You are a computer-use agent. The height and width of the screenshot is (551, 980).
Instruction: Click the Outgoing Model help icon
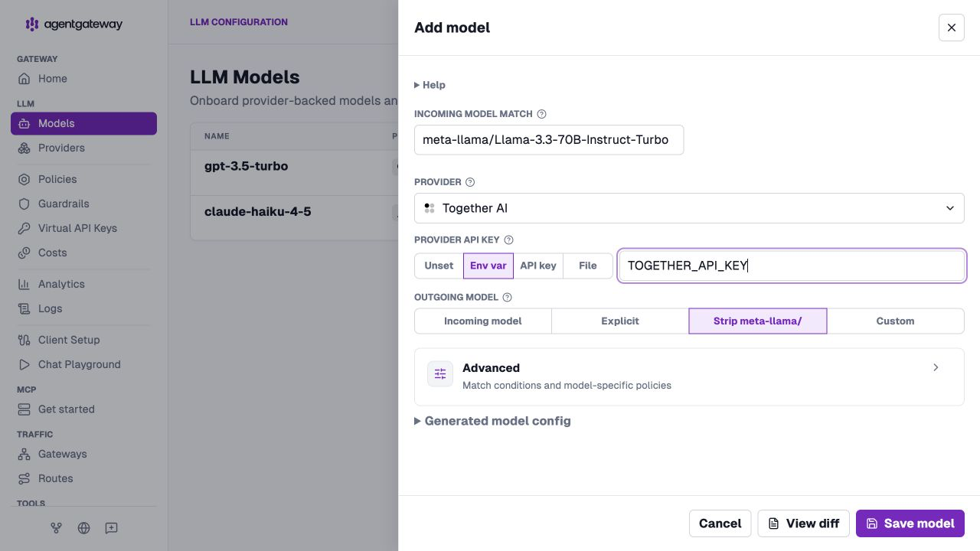pyautogui.click(x=507, y=298)
